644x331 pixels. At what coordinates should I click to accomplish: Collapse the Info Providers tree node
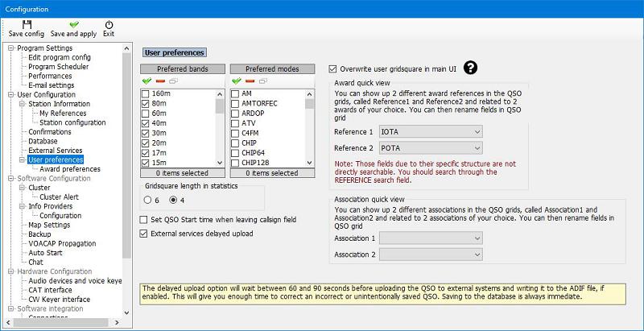pyautogui.click(x=22, y=206)
